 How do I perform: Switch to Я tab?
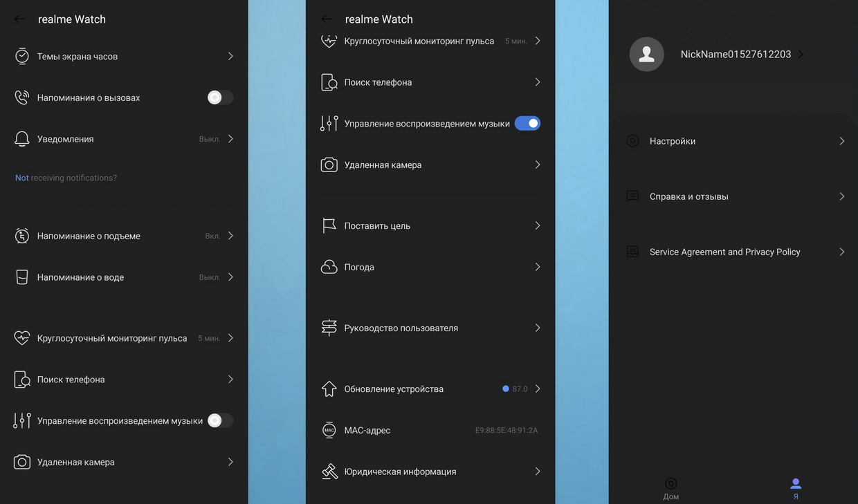point(796,488)
